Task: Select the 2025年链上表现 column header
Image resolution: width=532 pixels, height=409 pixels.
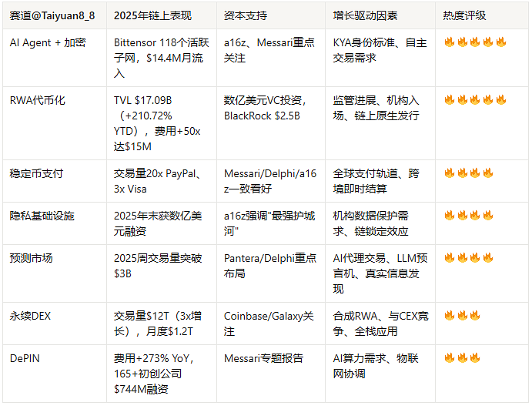Action: 152,15
